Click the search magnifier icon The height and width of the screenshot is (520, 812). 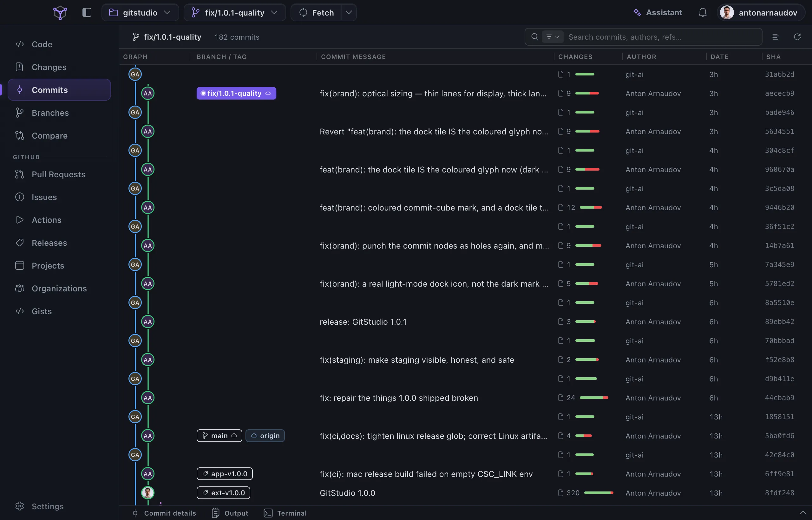click(x=534, y=36)
